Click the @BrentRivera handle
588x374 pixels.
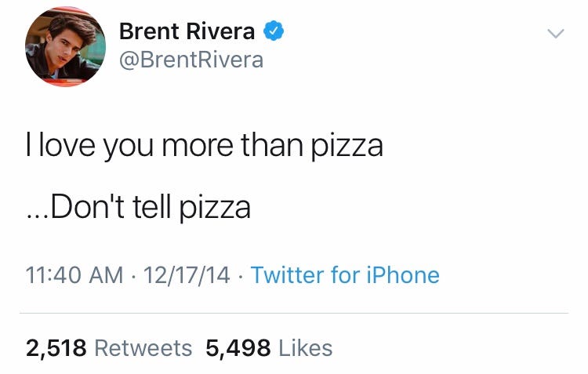point(191,60)
